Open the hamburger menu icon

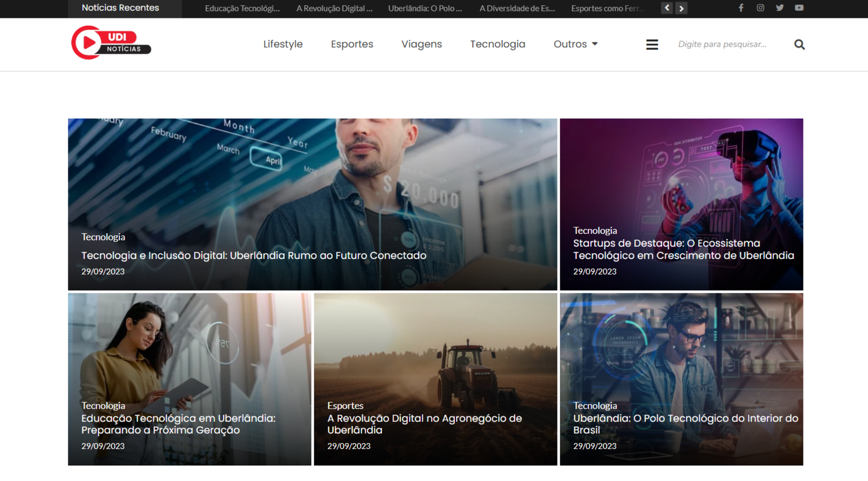[x=652, y=44]
